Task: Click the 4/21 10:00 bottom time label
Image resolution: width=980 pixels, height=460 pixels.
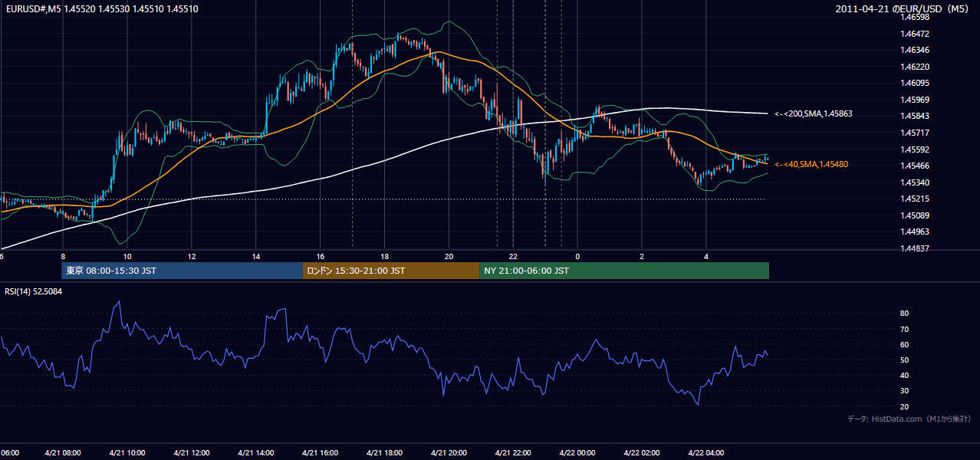Action: point(127,452)
